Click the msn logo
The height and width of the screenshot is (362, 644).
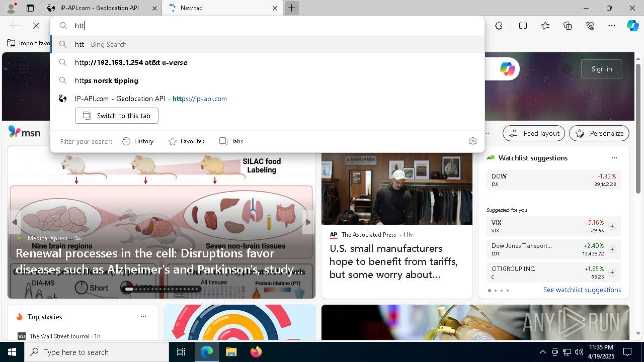tap(24, 132)
